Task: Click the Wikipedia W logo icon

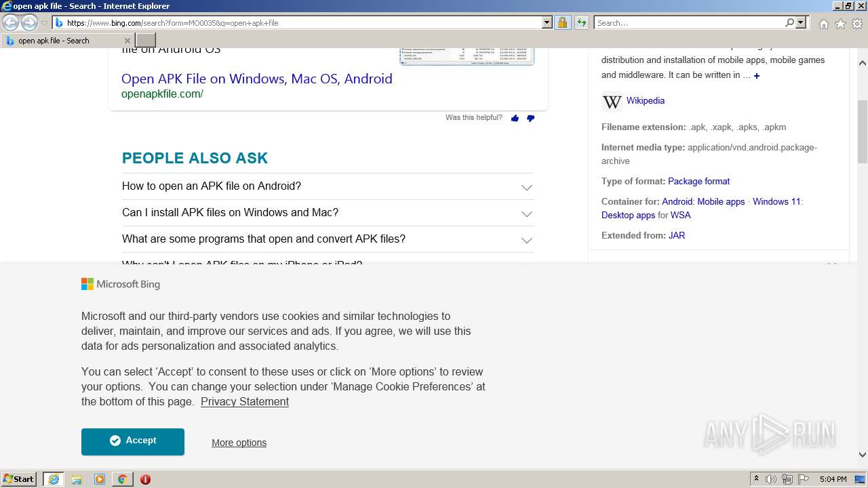Action: point(612,102)
